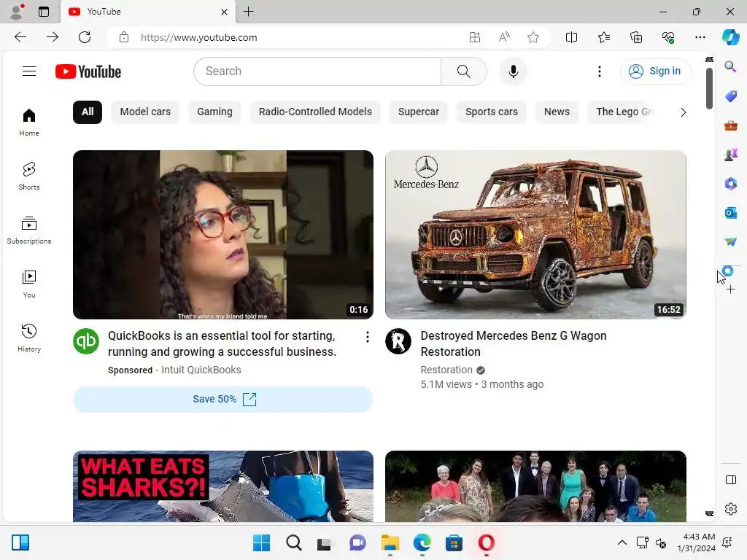Go to Home in sidebar
Screen dimensions: 747x560
29,122
